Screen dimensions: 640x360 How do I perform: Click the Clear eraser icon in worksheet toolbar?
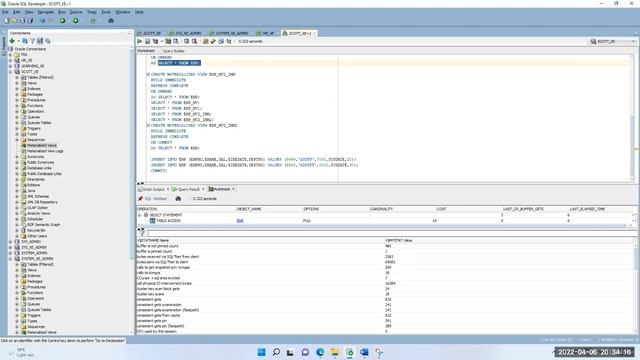[213, 41]
